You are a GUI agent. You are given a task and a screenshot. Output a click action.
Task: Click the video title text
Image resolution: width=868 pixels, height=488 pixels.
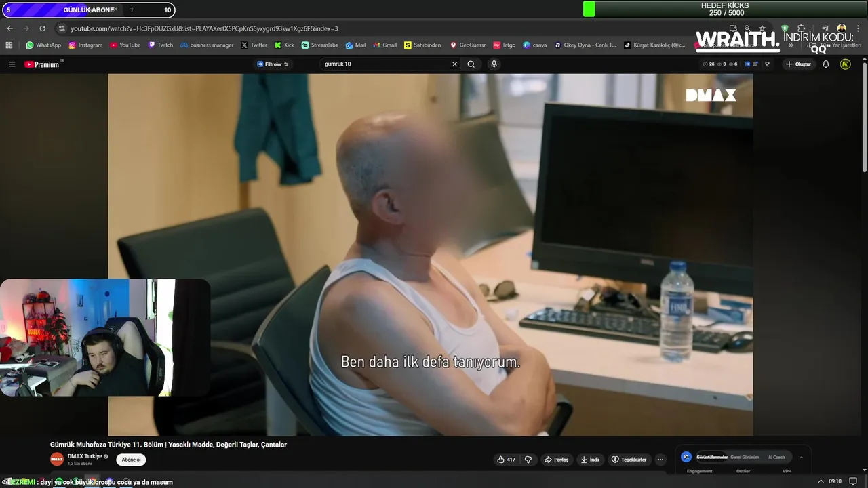tap(168, 445)
